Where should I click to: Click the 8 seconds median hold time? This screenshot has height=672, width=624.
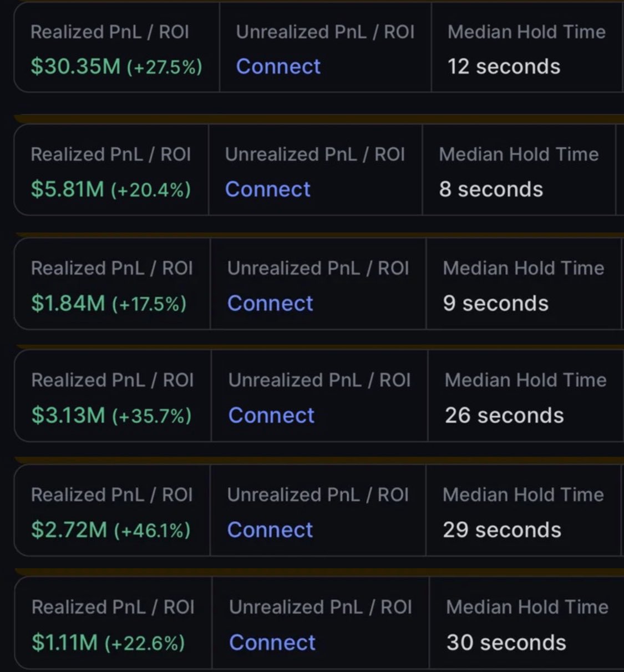491,189
